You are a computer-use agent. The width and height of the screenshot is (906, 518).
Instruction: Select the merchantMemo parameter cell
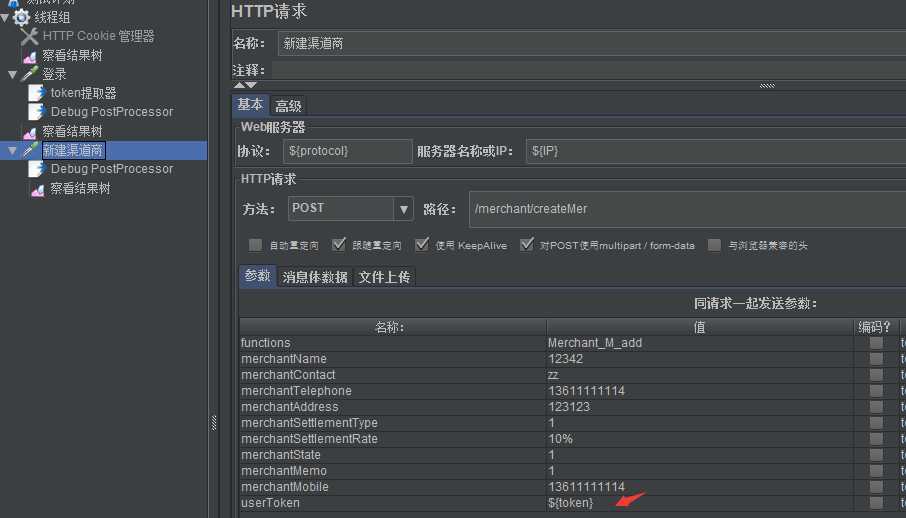(393, 471)
